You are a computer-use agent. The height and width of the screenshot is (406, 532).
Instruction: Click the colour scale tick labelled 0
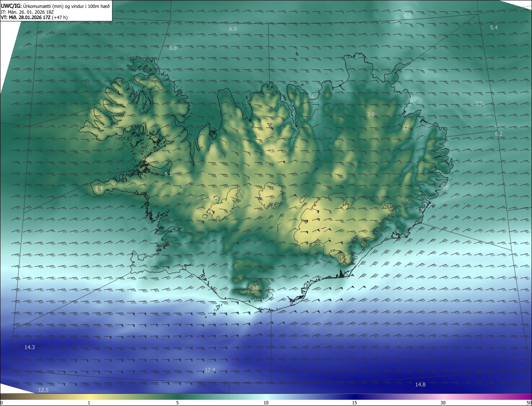point(1,403)
